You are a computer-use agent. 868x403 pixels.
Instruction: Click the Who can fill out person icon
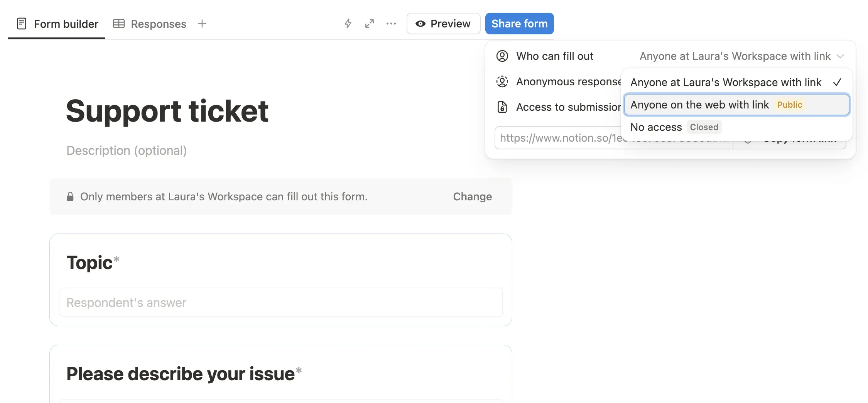click(502, 56)
